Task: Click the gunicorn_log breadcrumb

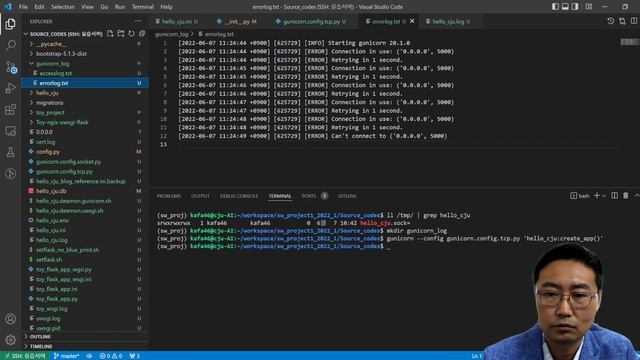Action: coord(171,34)
